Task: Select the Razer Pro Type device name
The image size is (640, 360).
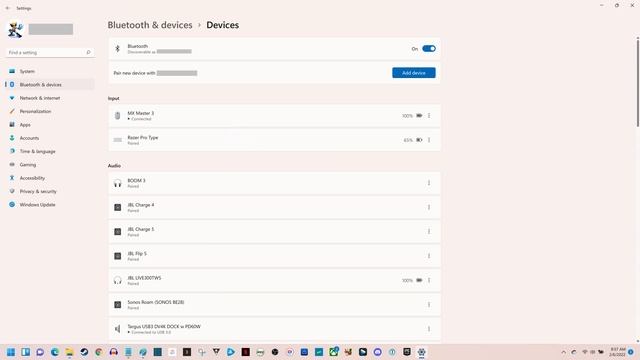Action: click(143, 138)
